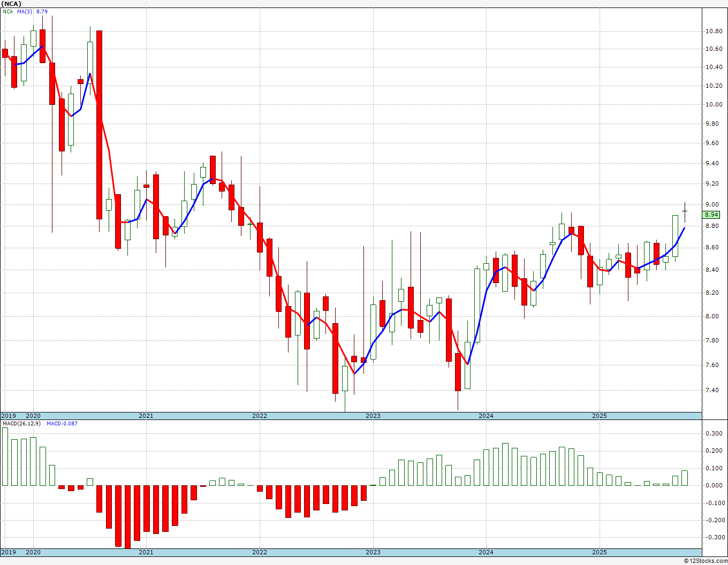Click the 10.60 price axis label

714,49
